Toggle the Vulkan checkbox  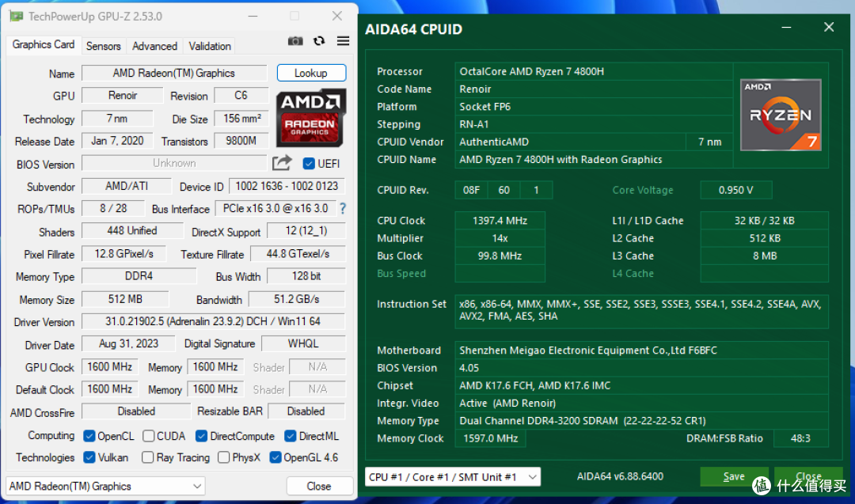tap(89, 457)
